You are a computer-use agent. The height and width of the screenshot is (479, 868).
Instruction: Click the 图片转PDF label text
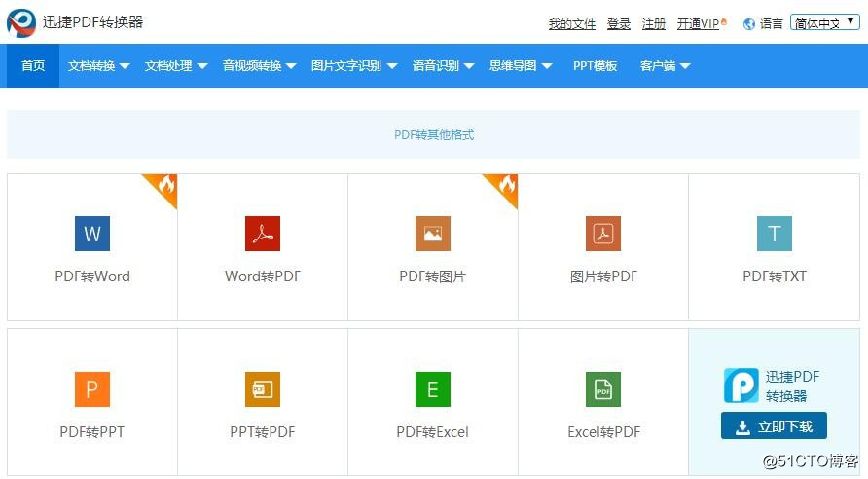click(x=603, y=276)
